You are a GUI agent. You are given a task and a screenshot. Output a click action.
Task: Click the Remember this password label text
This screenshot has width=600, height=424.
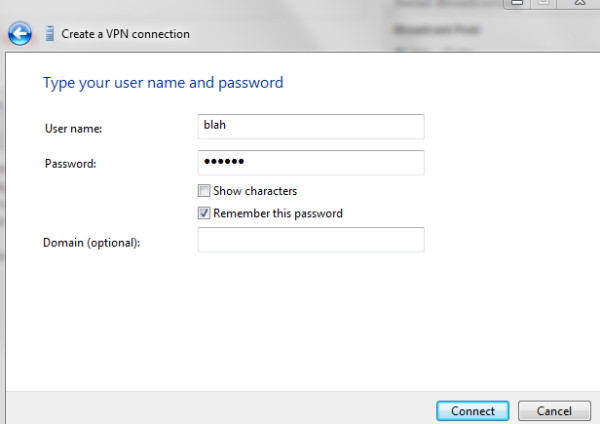click(x=278, y=213)
